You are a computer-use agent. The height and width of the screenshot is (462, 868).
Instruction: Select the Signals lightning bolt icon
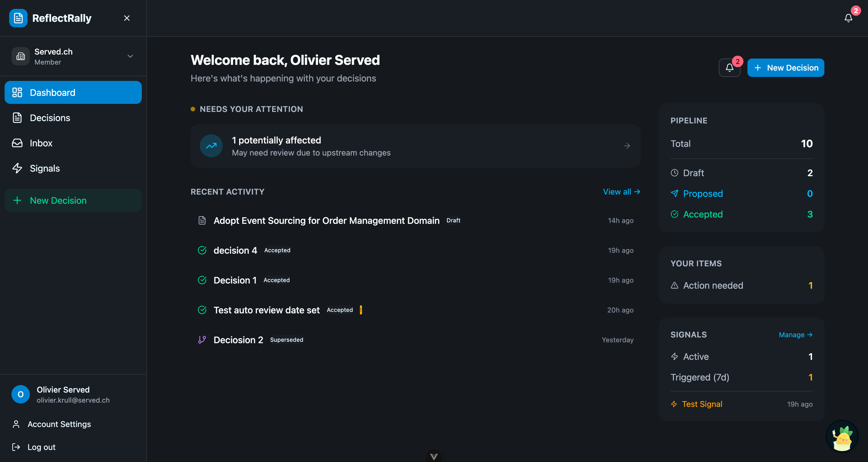17,168
